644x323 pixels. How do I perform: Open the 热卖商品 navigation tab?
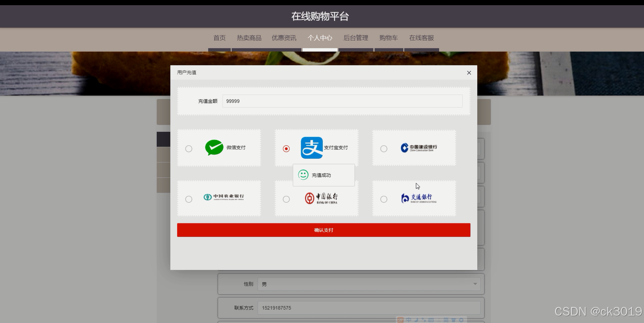click(249, 38)
